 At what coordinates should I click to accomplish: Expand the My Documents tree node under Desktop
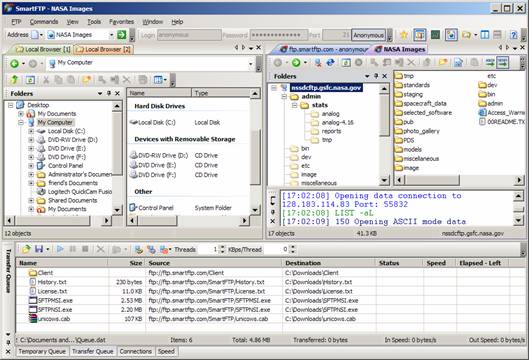pos(21,114)
